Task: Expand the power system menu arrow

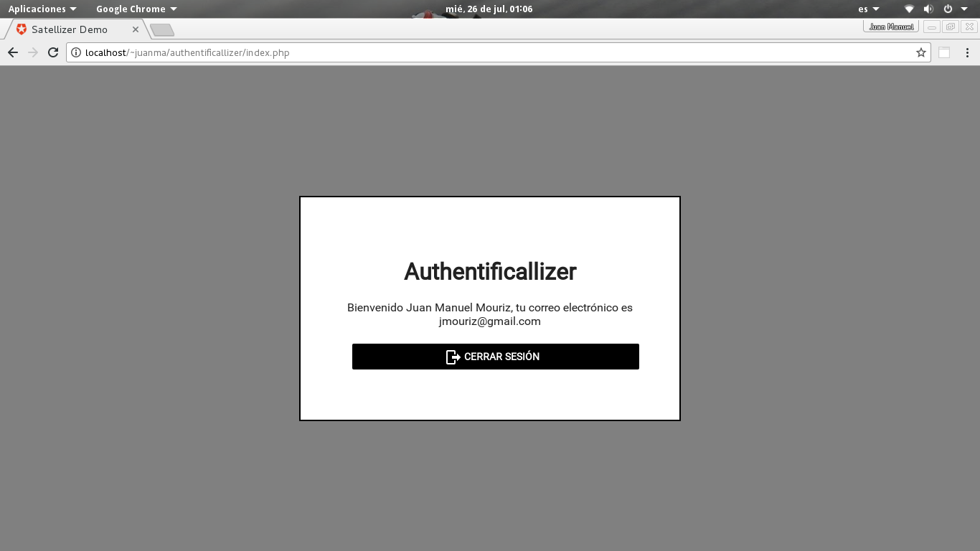Action: tap(964, 9)
